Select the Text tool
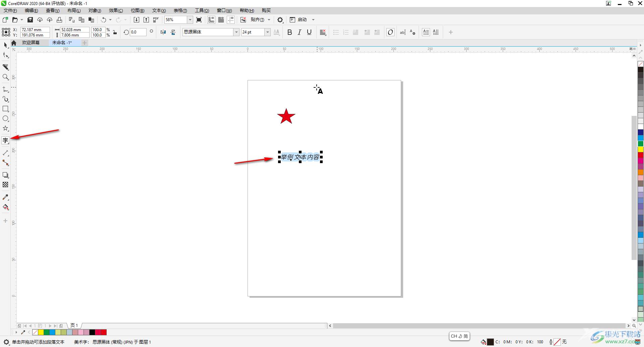644x347 pixels. pos(5,140)
